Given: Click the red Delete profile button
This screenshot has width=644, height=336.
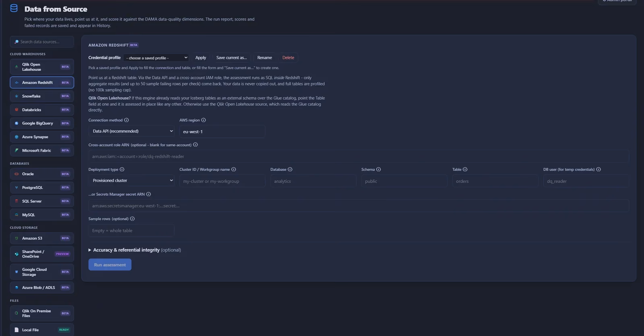Looking at the screenshot, I should coord(288,58).
